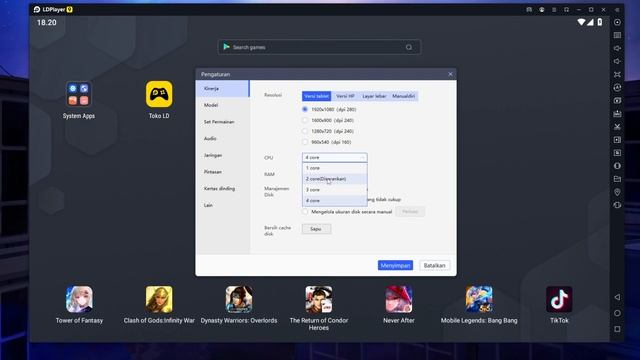This screenshot has height=360, width=640.
Task: Switch to Manualdiri resolution tab
Action: 403,96
